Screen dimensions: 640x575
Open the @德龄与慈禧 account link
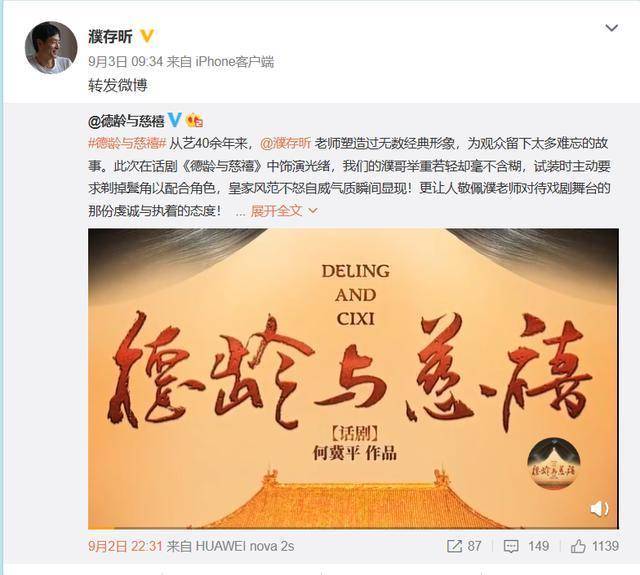[126, 121]
